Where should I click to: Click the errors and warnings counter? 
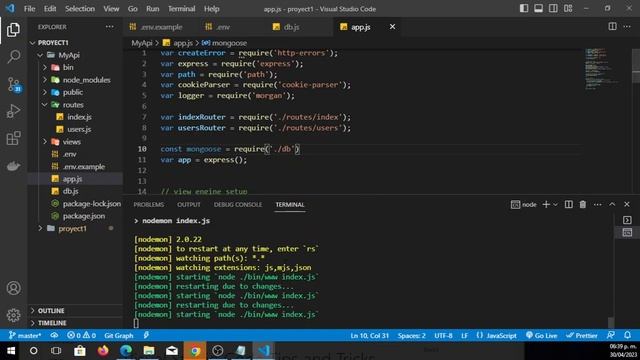81,335
